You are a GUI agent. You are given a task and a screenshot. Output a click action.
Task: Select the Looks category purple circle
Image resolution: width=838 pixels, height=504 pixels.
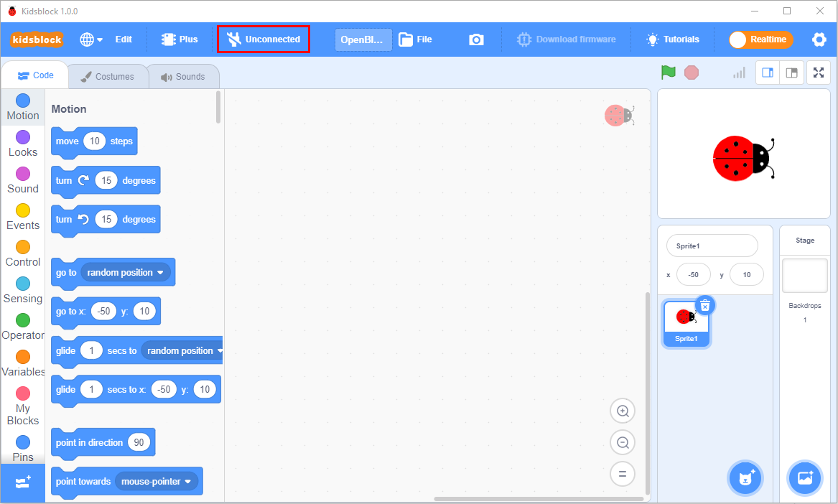click(x=23, y=137)
